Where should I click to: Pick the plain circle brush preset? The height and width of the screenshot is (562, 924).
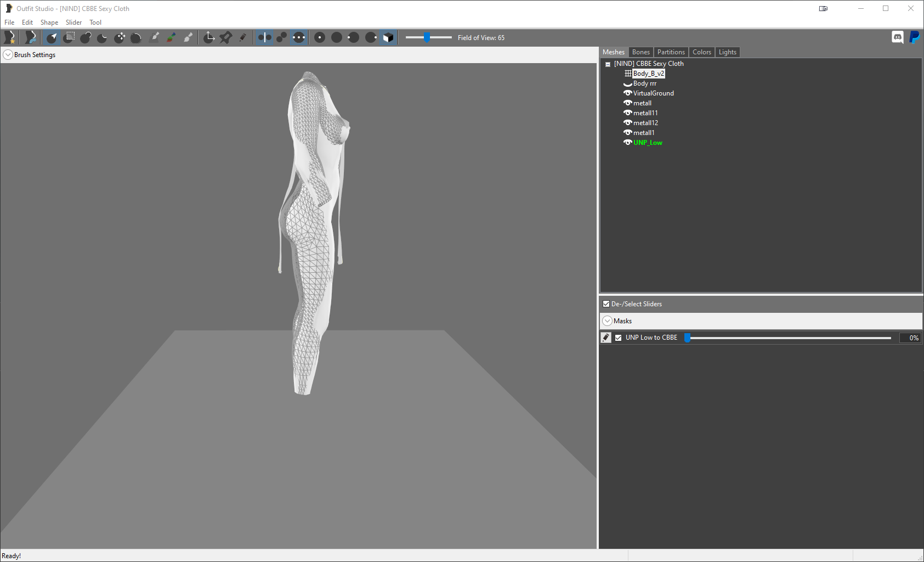coord(337,37)
